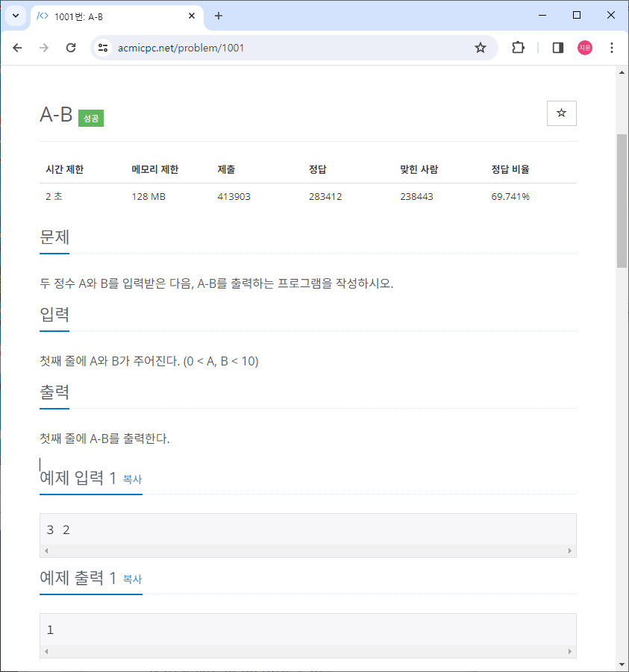Click the forward navigation arrow
Viewport: 629px width, 672px height.
coord(44,47)
